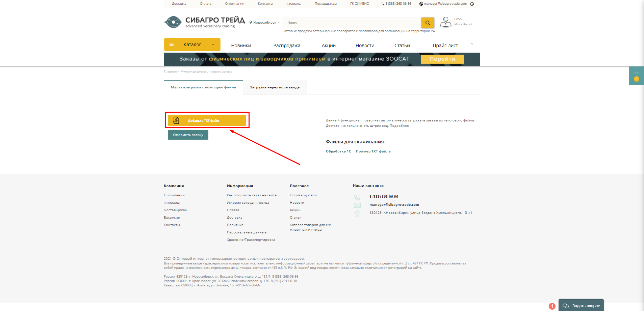Screen dimensions: 644x311
Task: Click the Перейти banner button
Action: (442, 59)
